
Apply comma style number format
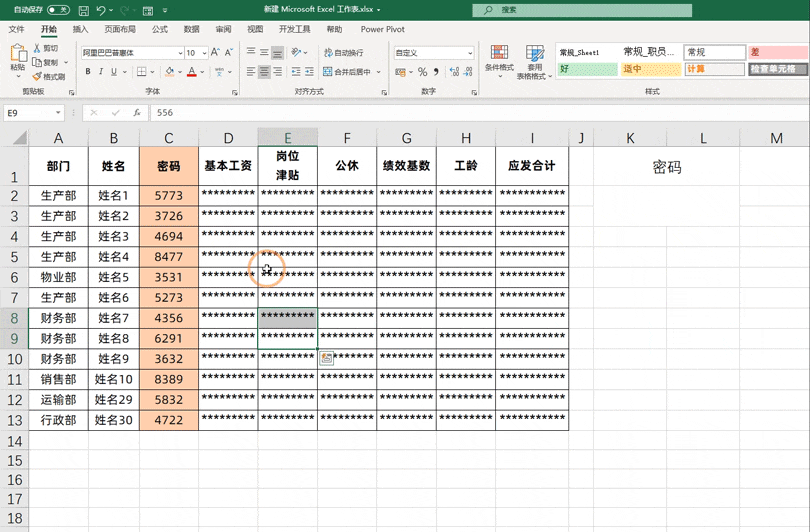pos(436,72)
